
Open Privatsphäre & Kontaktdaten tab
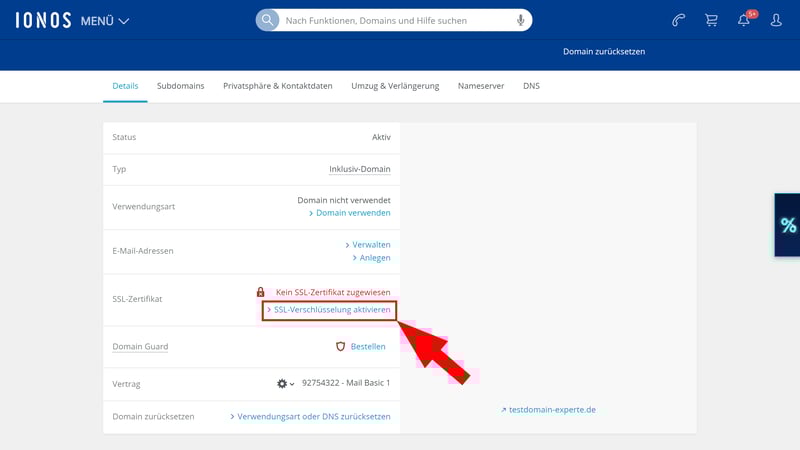click(277, 86)
